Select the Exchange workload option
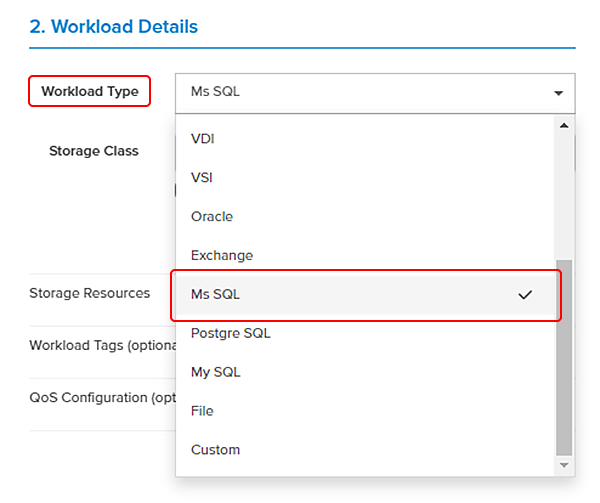The height and width of the screenshot is (503, 600). coord(365,255)
